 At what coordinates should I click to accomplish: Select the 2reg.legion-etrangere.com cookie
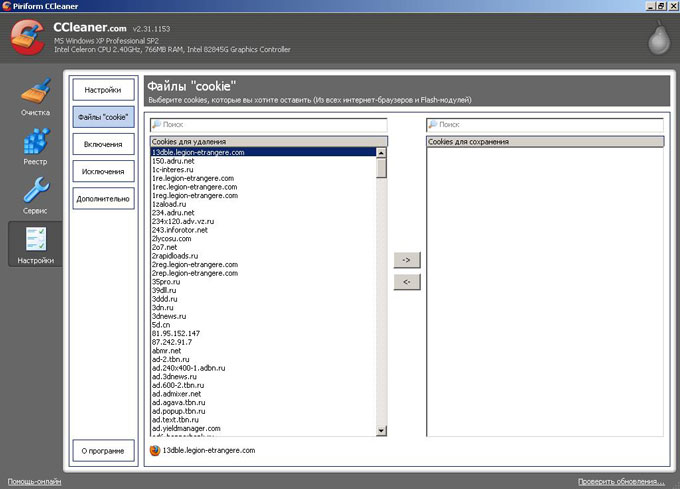(x=263, y=264)
